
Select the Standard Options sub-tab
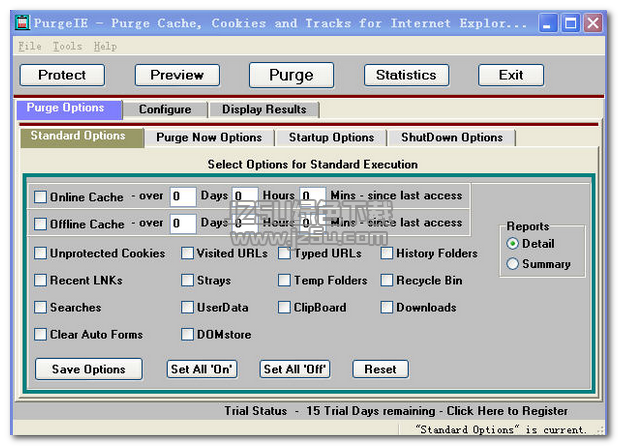[x=82, y=137]
